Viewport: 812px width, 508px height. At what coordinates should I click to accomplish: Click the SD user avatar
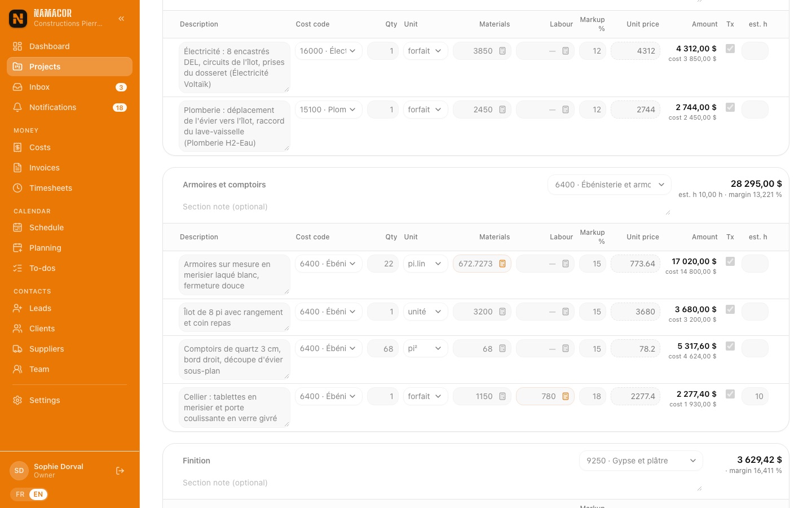tap(19, 471)
